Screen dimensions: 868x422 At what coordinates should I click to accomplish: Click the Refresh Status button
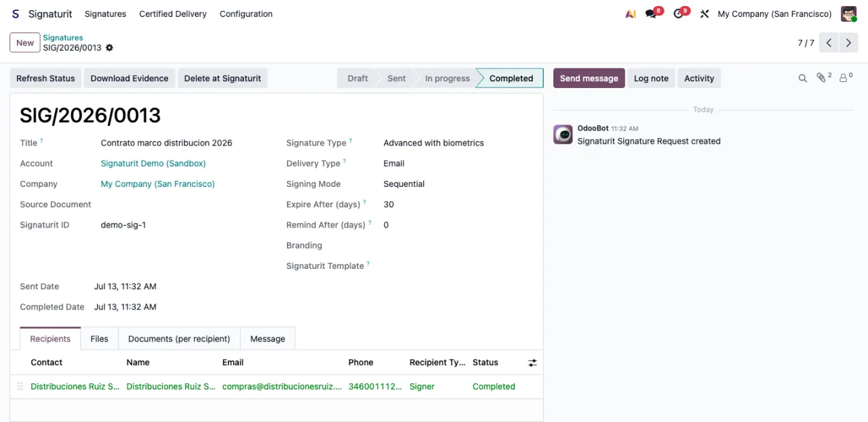[x=45, y=79]
